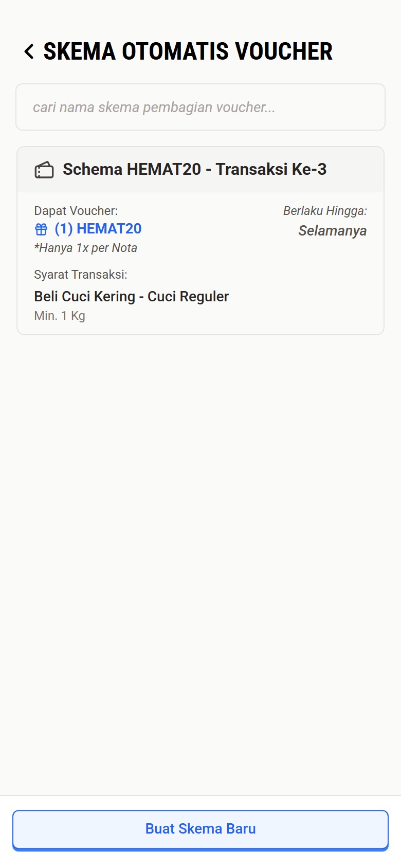Click the Cuci Reguler service name

coord(188,297)
